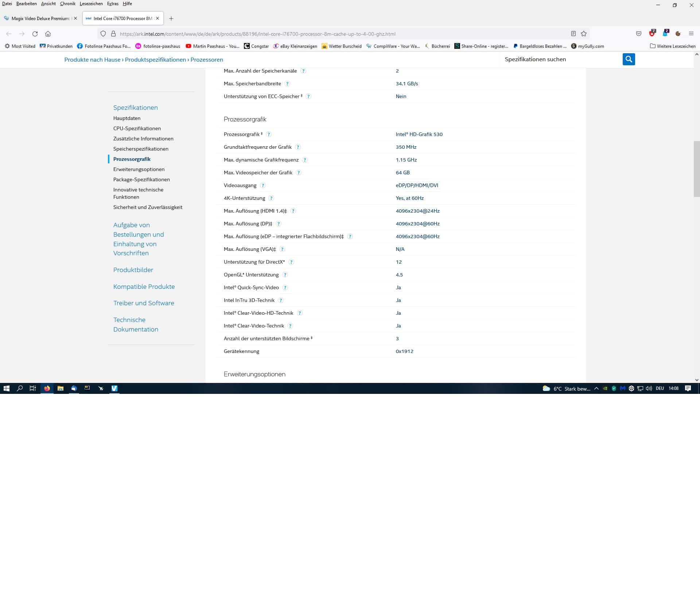The height and width of the screenshot is (593, 700).
Task: Show help for Max. Auflösung (HDMI 1.4)
Action: point(293,211)
